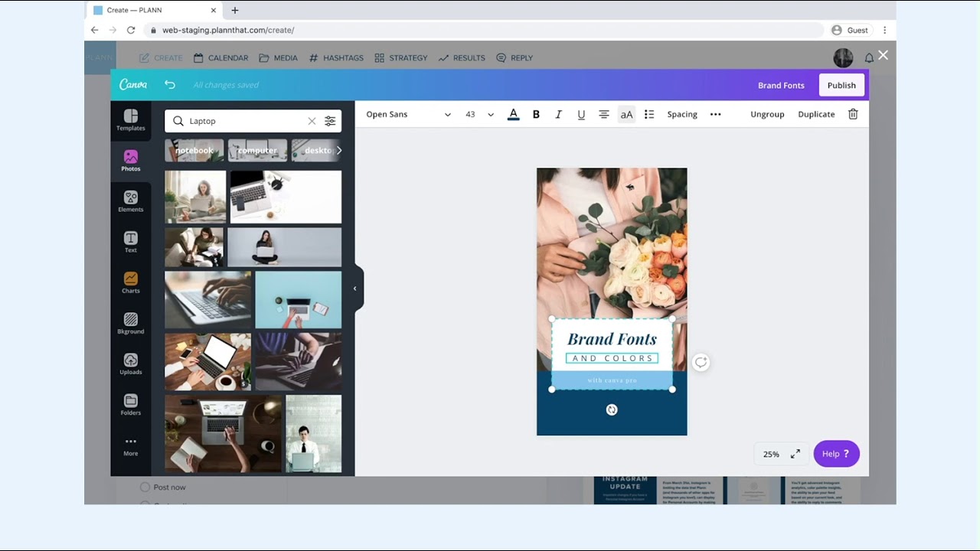Screen dimensions: 980x551
Task: Toggle uppercase aA formatting
Action: 626,114
